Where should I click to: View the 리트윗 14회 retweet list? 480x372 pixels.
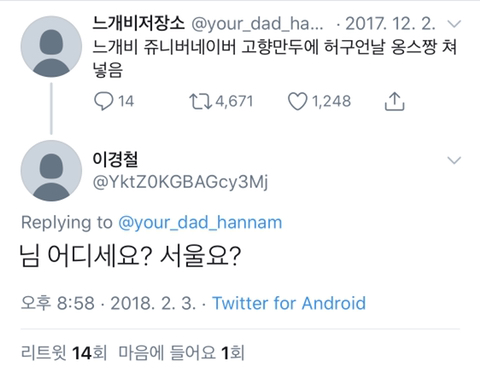63,353
